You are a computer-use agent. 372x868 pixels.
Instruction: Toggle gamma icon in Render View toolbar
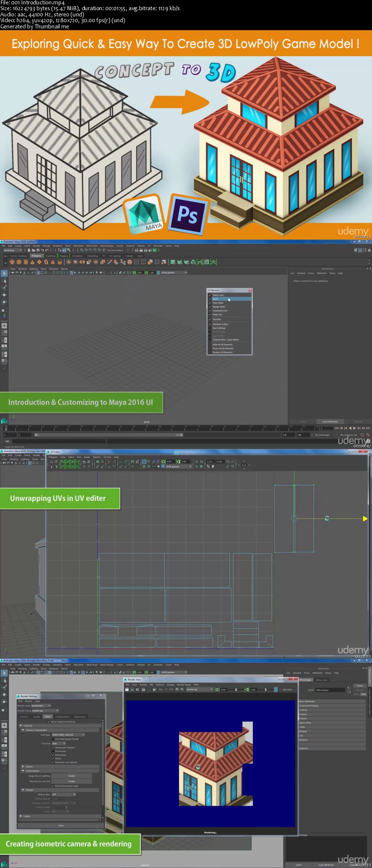click(247, 689)
